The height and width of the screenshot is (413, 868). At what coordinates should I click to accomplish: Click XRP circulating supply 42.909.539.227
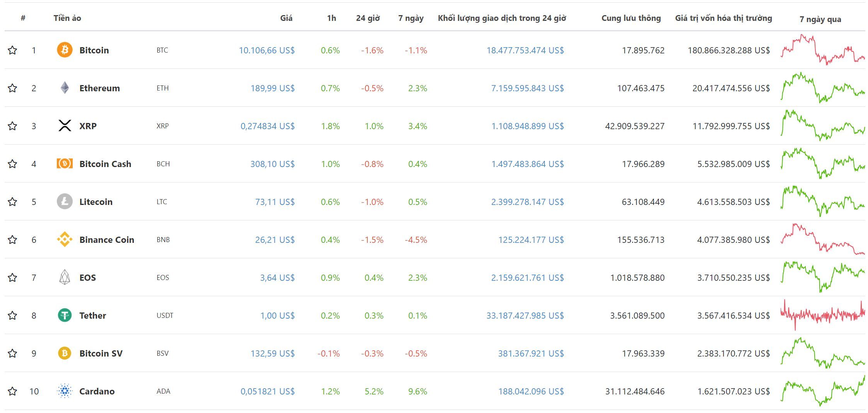[x=635, y=126]
